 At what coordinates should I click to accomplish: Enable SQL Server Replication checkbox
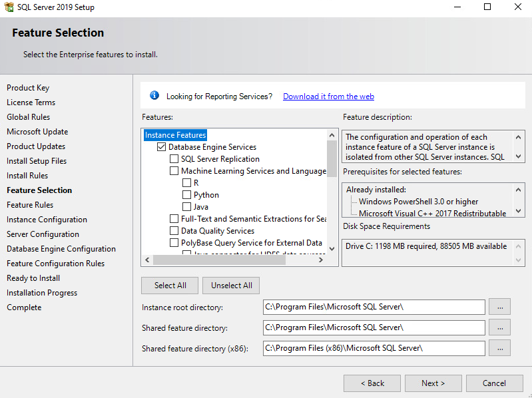coord(174,158)
